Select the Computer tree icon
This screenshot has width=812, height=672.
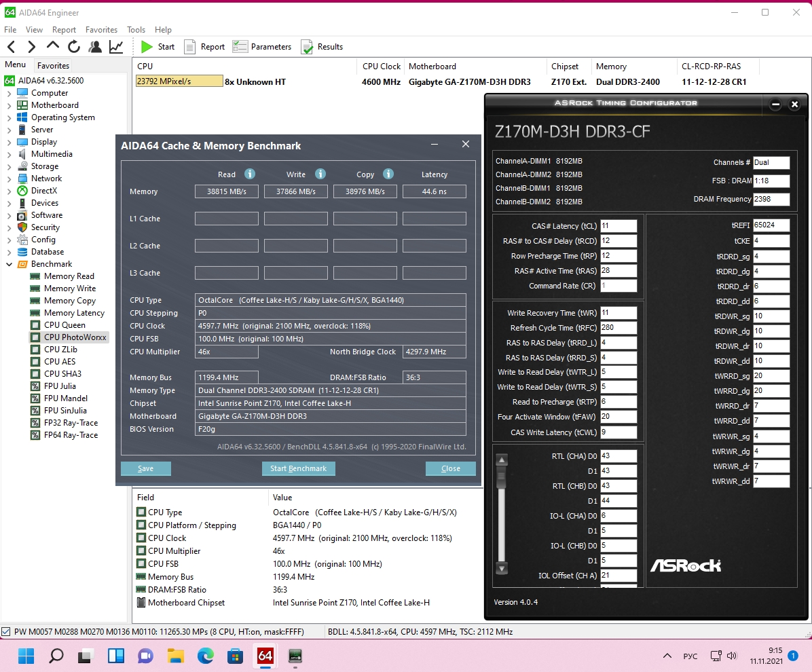22,93
